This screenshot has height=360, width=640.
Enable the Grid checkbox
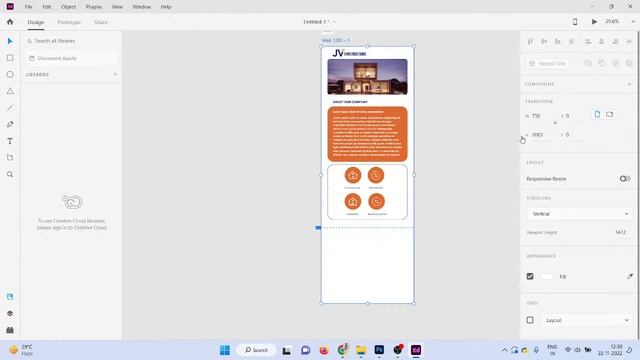pos(530,320)
